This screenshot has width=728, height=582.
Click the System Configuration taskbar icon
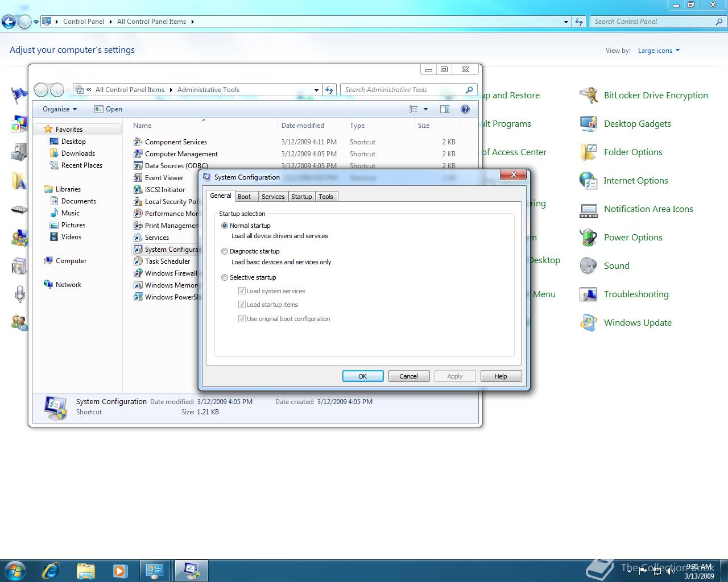tap(191, 570)
